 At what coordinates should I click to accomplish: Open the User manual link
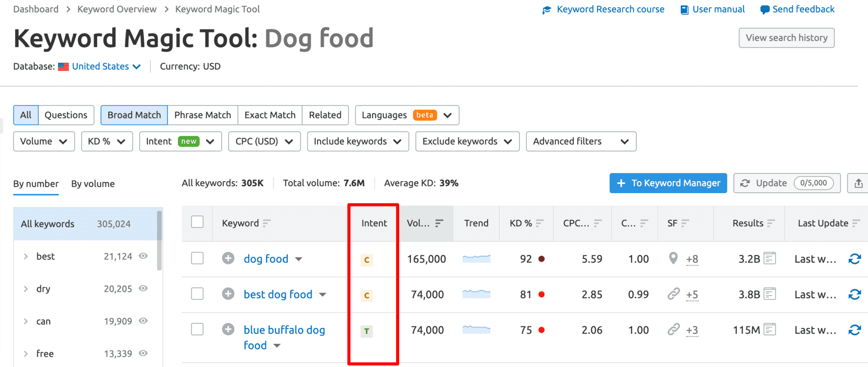(x=712, y=9)
